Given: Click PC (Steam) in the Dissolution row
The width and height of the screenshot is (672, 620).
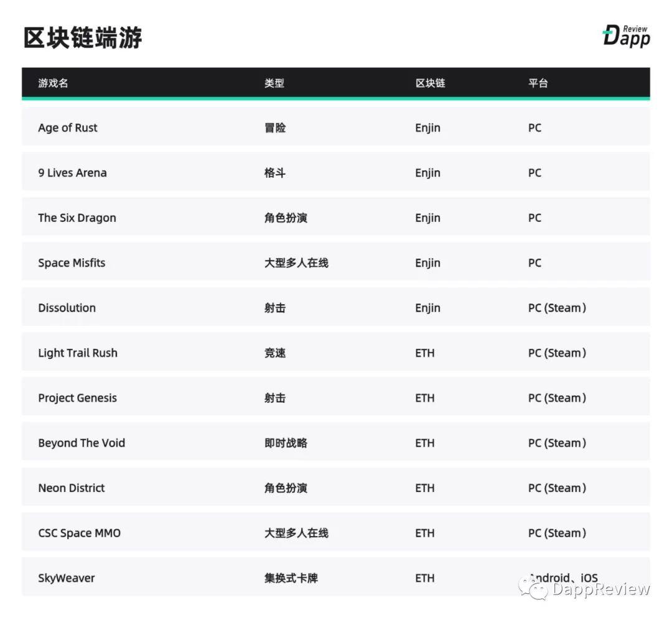Looking at the screenshot, I should [557, 308].
